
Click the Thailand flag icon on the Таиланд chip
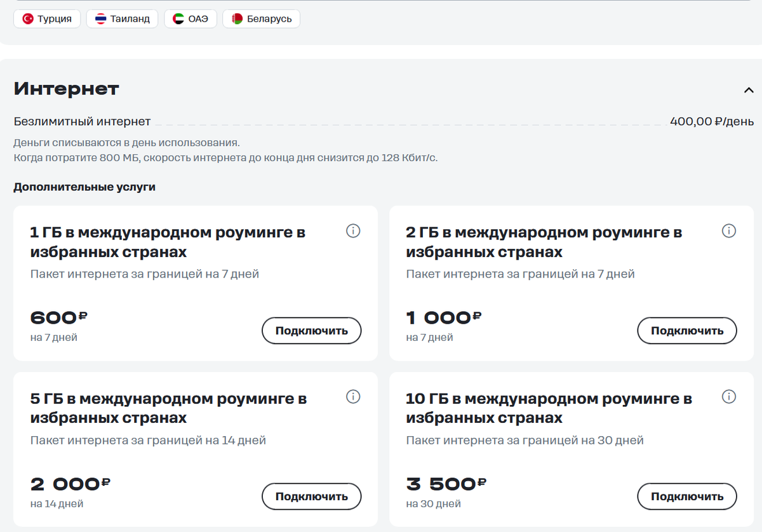[x=100, y=18]
